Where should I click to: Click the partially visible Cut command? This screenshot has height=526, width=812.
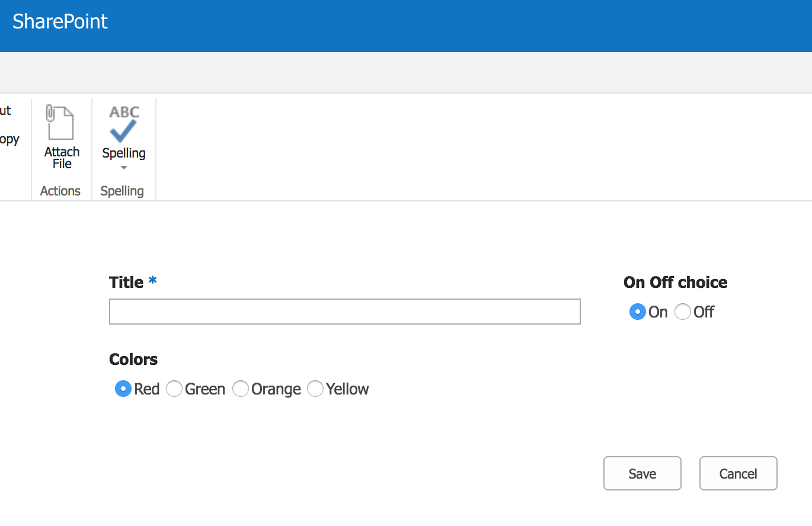(x=5, y=111)
